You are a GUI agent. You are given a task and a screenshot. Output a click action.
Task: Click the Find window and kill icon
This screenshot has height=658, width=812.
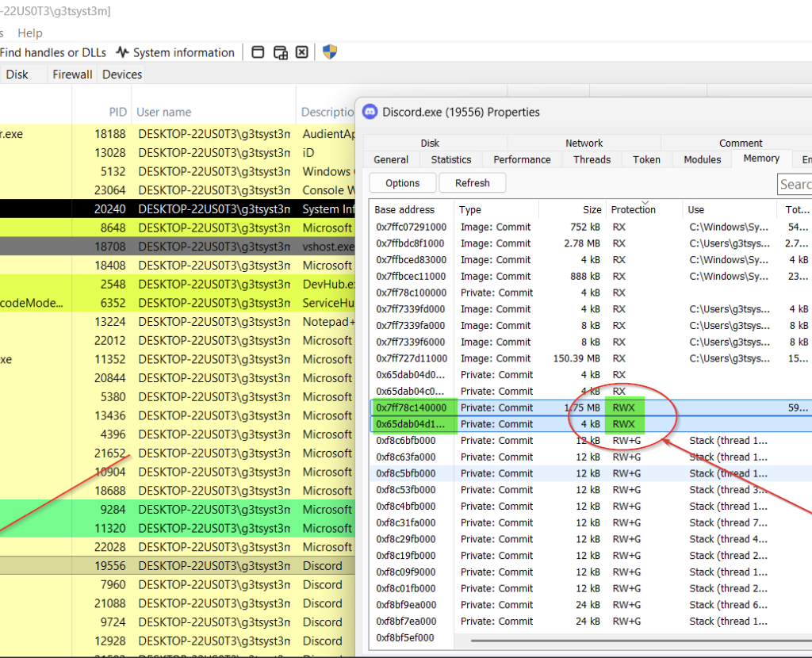pyautogui.click(x=302, y=52)
